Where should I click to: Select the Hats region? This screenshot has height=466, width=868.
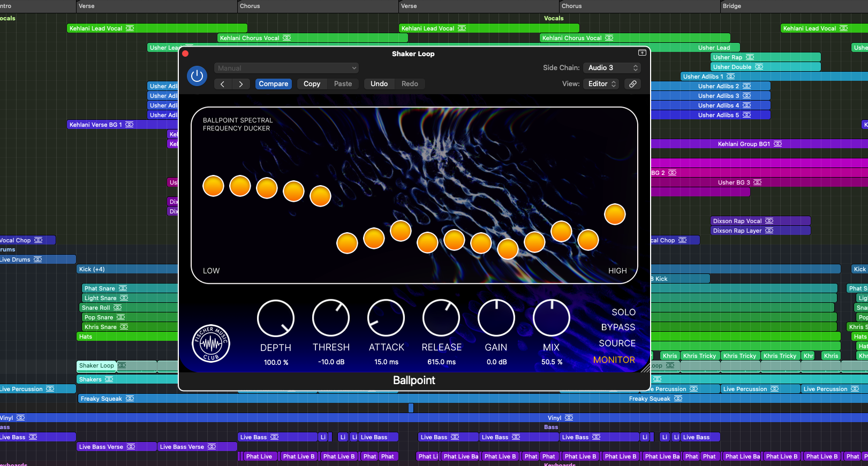[x=127, y=337]
